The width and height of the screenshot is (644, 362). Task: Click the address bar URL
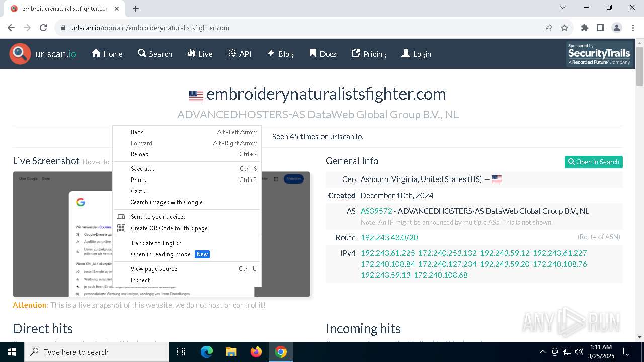coord(150,28)
